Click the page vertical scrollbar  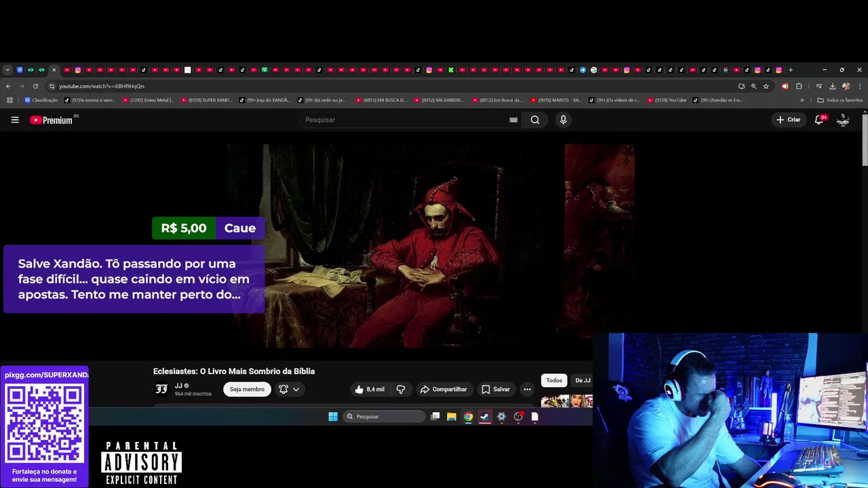pos(865,141)
